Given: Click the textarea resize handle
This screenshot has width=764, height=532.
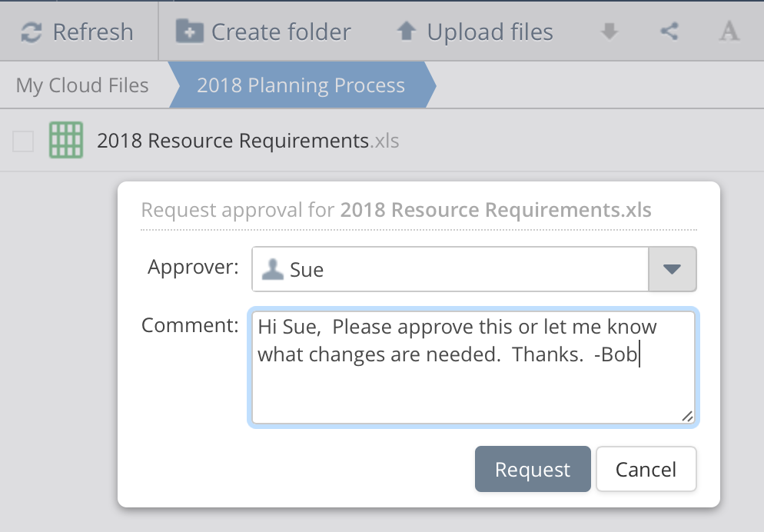Looking at the screenshot, I should tap(688, 417).
